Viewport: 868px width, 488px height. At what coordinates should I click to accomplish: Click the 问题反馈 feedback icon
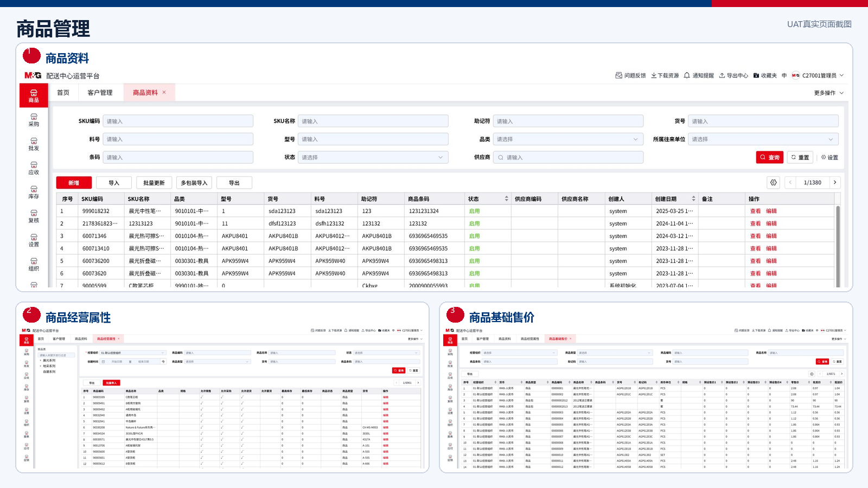(618, 75)
